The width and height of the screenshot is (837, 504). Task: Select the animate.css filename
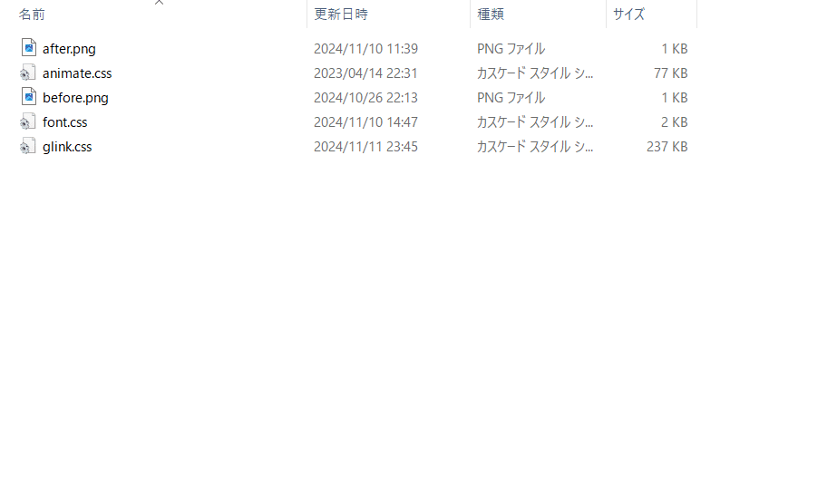pyautogui.click(x=77, y=73)
